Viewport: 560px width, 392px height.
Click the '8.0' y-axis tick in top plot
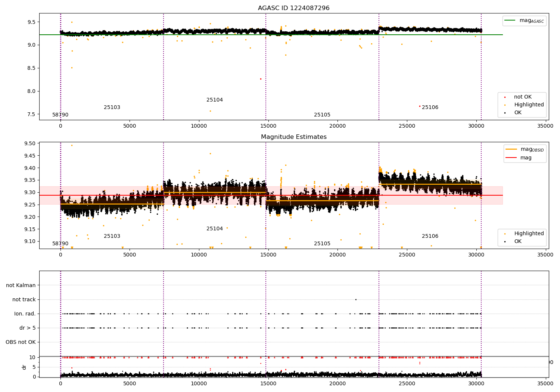pyautogui.click(x=31, y=91)
